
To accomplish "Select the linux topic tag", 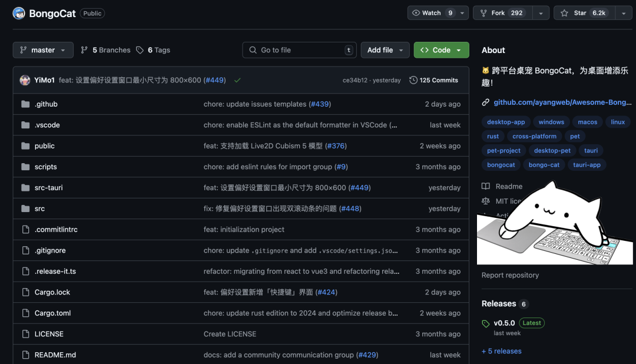I will 618,122.
